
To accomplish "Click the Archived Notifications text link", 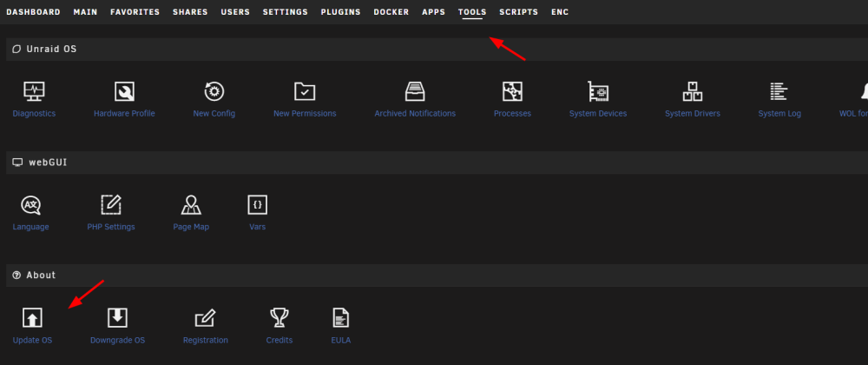I will tap(415, 114).
